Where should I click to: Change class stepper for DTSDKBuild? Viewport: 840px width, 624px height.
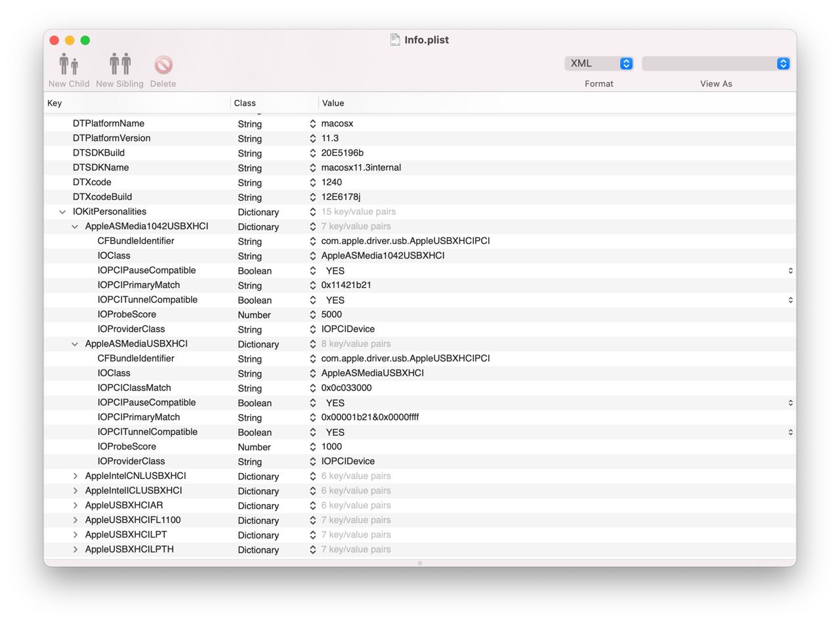(x=313, y=153)
